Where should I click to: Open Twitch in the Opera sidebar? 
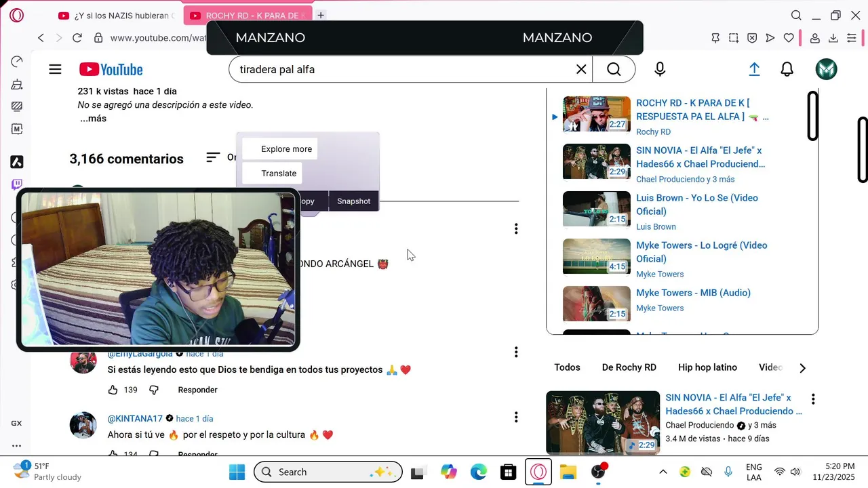pyautogui.click(x=17, y=184)
